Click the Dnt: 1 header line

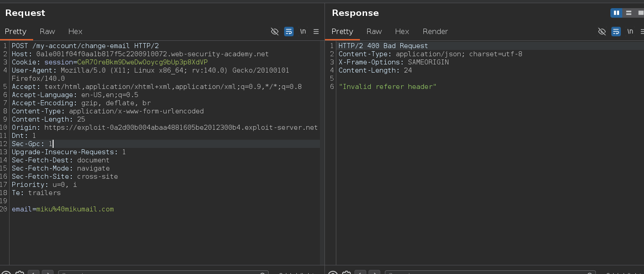(x=24, y=136)
